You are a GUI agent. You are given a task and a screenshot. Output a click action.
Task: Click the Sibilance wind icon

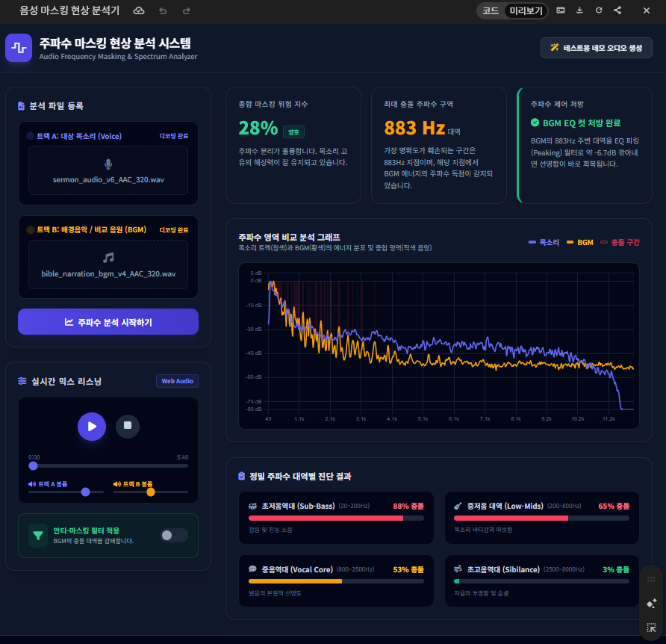click(x=458, y=569)
